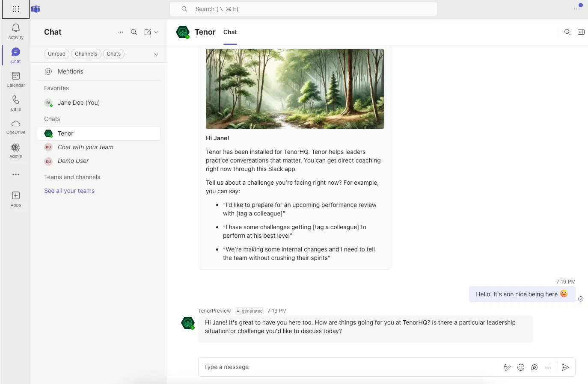This screenshot has height=384, width=588.
Task: Click the Tenor name in chat header
Action: (205, 32)
